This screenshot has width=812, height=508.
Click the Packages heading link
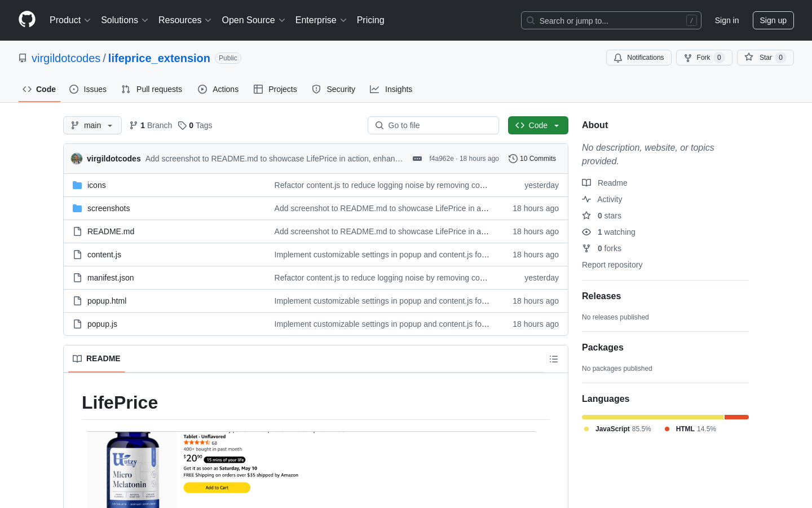coord(603,348)
